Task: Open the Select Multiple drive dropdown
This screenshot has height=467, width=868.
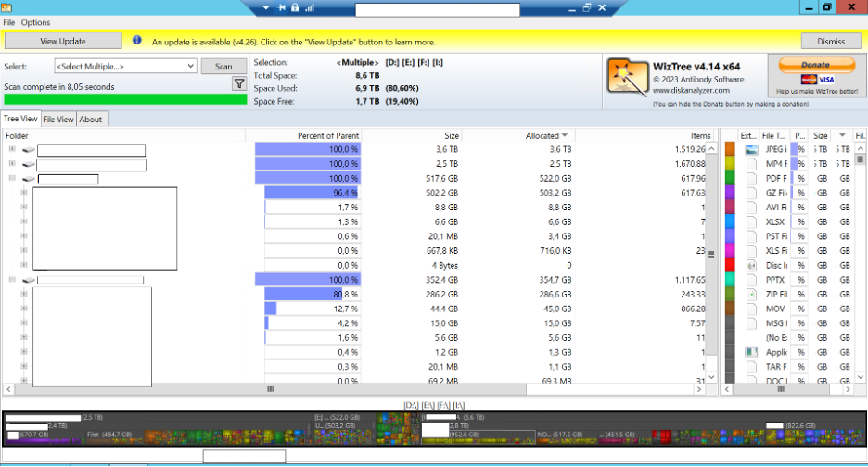Action: [125, 67]
